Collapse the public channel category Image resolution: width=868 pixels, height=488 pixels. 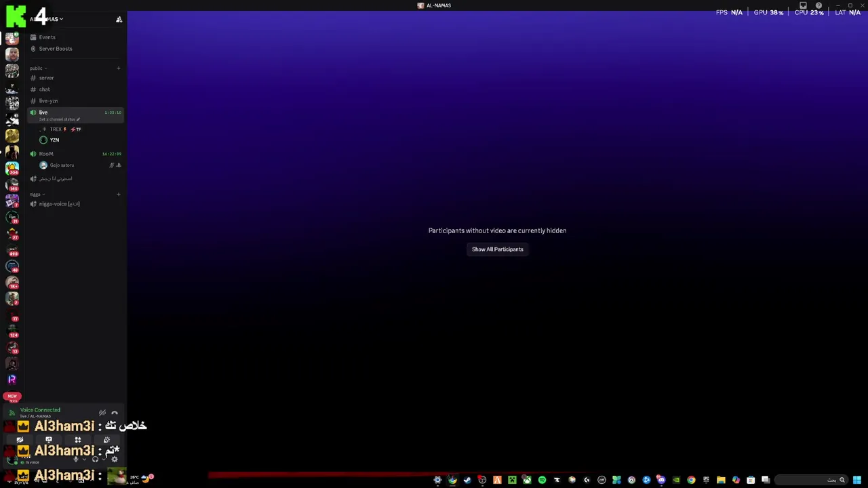[39, 68]
